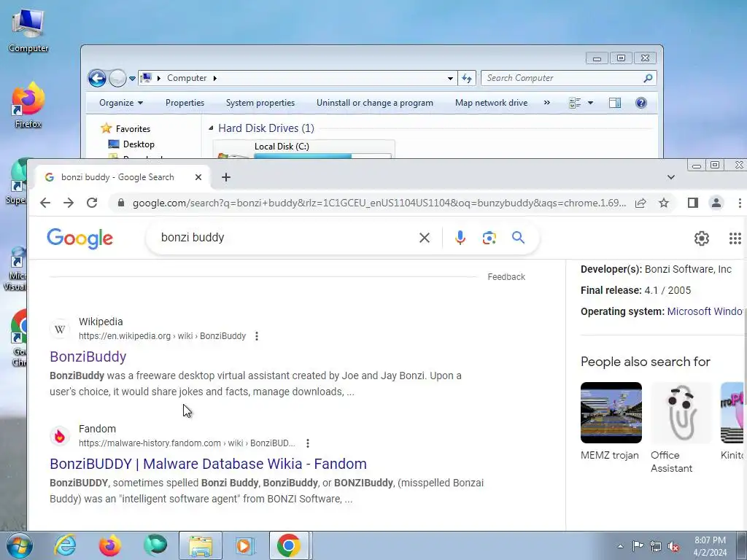Bookmark this page with the star icon
Viewport: 747px width, 560px height.
(x=664, y=203)
